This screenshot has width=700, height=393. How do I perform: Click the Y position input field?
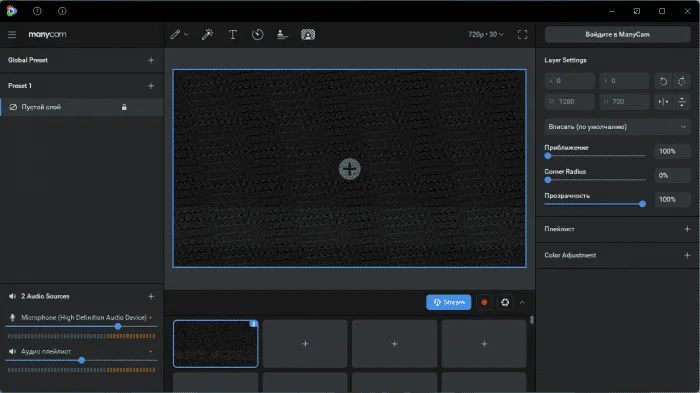tap(624, 81)
